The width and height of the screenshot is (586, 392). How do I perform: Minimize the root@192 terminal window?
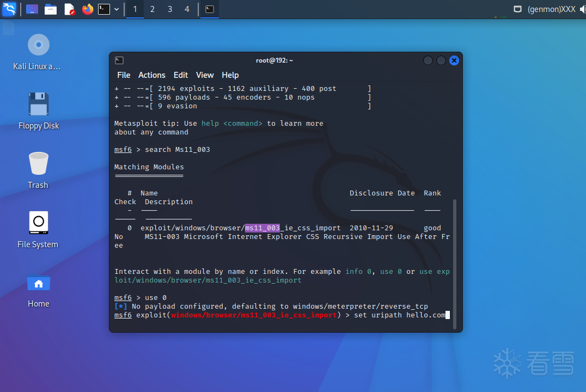pos(428,60)
